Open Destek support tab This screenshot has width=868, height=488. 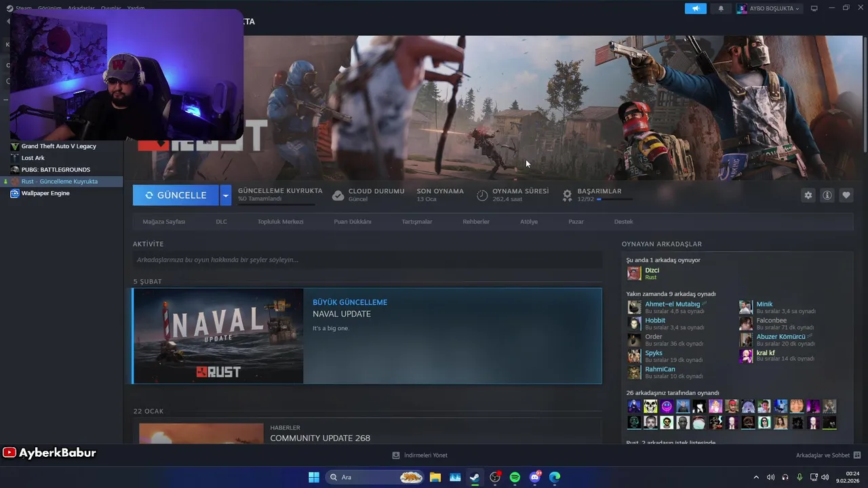(x=624, y=222)
